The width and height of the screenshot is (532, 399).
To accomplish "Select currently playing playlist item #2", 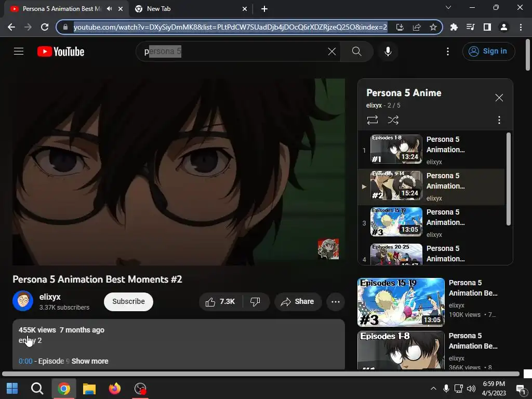I will click(x=431, y=187).
